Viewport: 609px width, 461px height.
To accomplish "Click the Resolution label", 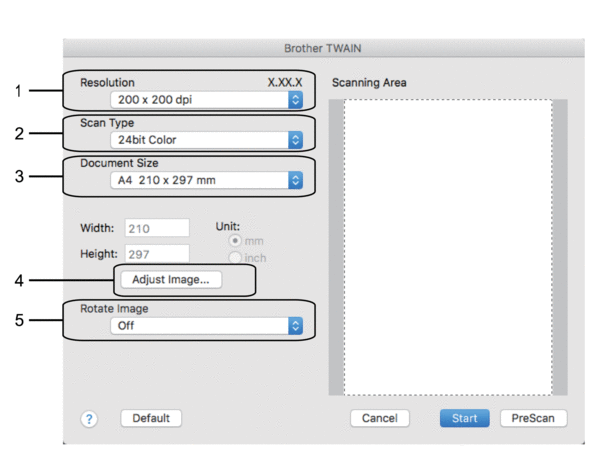I will click(x=107, y=82).
